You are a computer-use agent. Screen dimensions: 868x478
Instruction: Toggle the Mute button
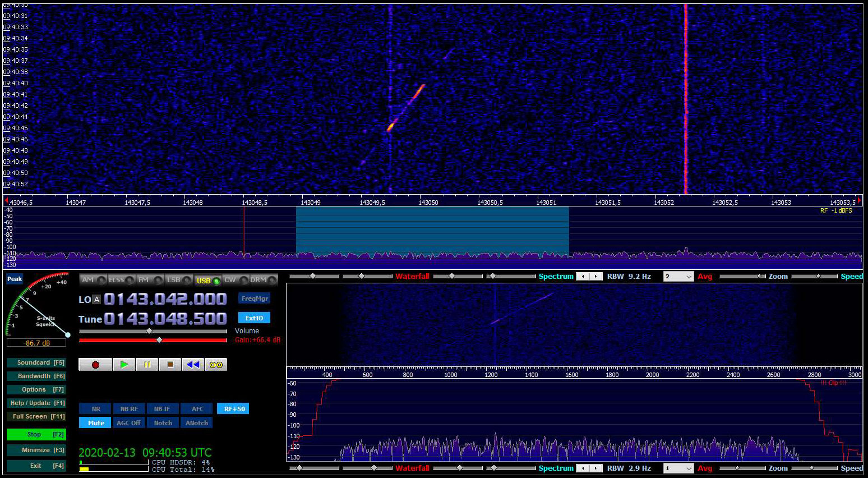click(95, 423)
